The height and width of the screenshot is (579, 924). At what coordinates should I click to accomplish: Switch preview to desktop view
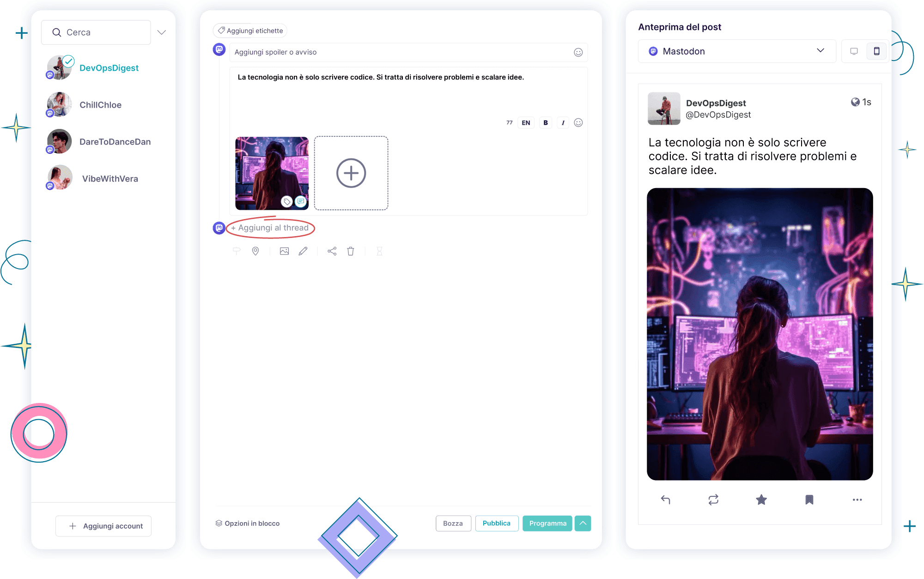[854, 51]
